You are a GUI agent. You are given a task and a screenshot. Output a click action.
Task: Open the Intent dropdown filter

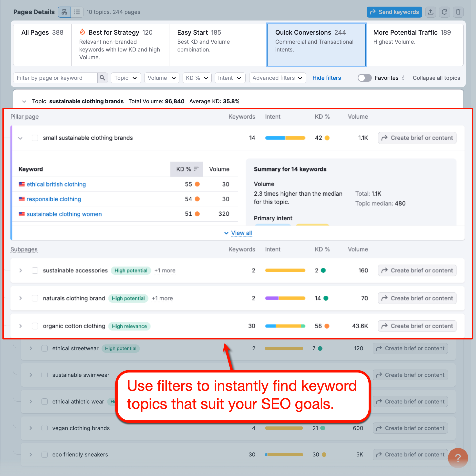click(x=230, y=78)
